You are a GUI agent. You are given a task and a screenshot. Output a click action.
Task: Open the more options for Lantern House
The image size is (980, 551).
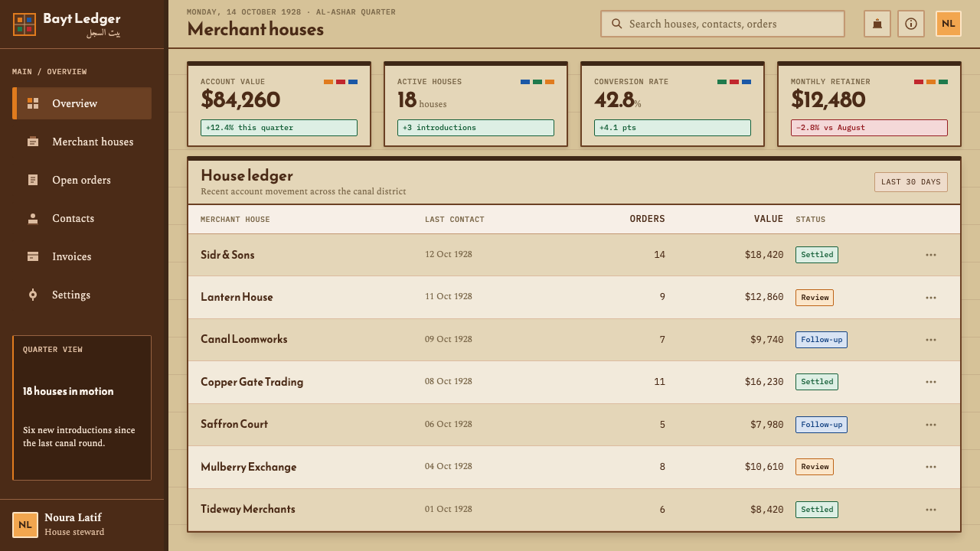(931, 298)
